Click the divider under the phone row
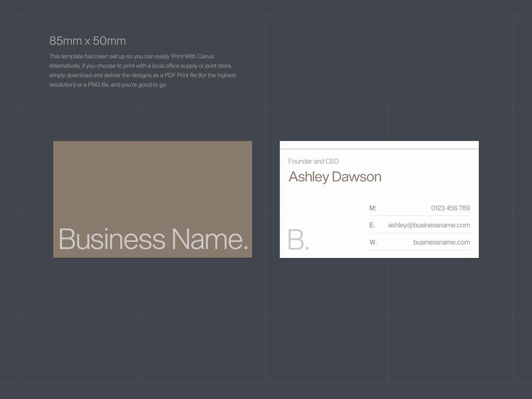This screenshot has height=399, width=532. click(x=420, y=216)
